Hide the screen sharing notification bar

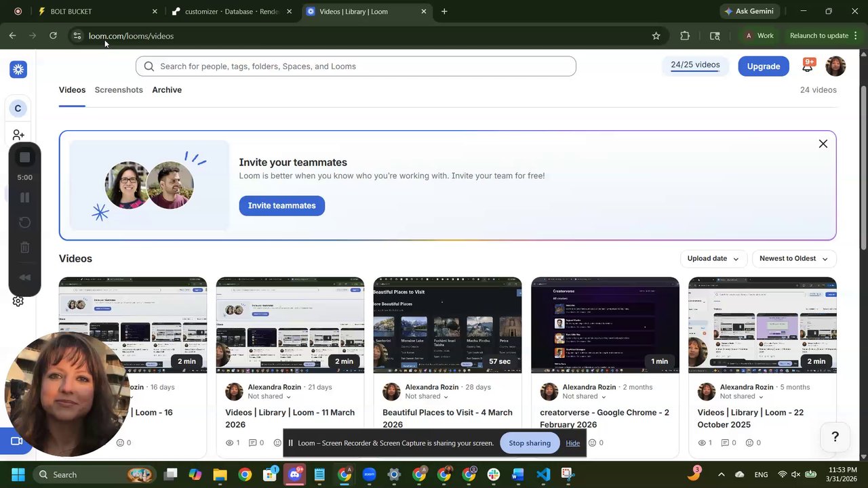click(573, 443)
